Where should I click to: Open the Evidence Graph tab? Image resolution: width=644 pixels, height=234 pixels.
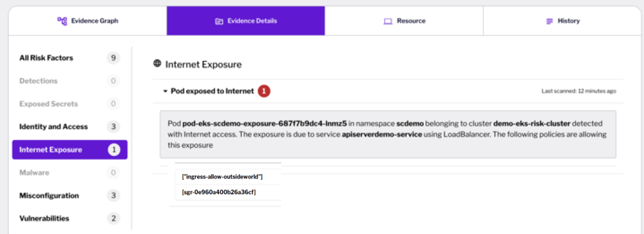tap(88, 21)
